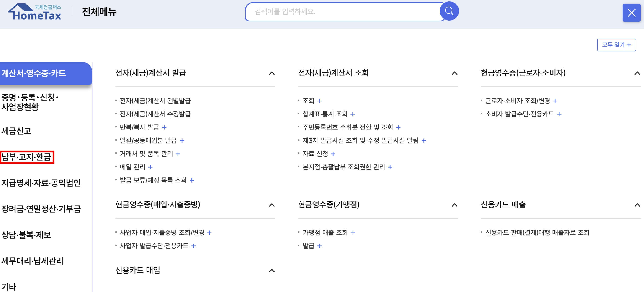Collapse 신용카드 매입 section chevron
The image size is (644, 292).
click(272, 271)
